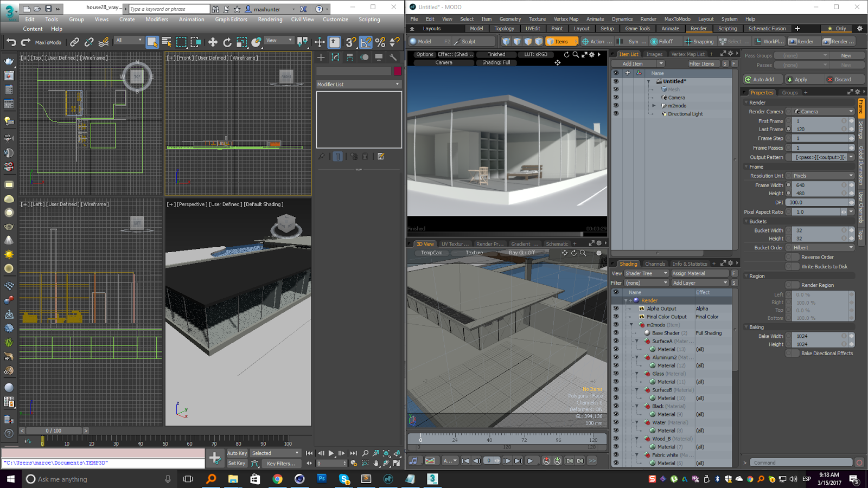Click the large Set Keys plus-key icon

215,458
